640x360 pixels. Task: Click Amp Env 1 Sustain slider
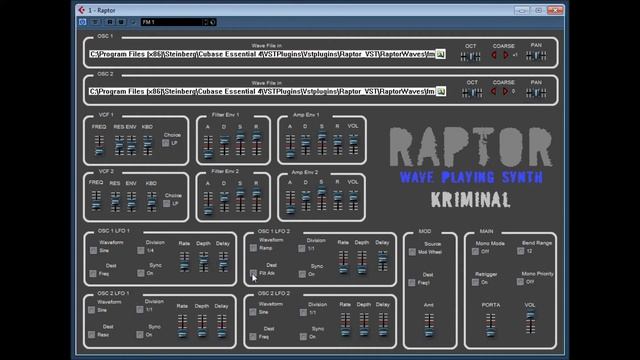point(322,143)
